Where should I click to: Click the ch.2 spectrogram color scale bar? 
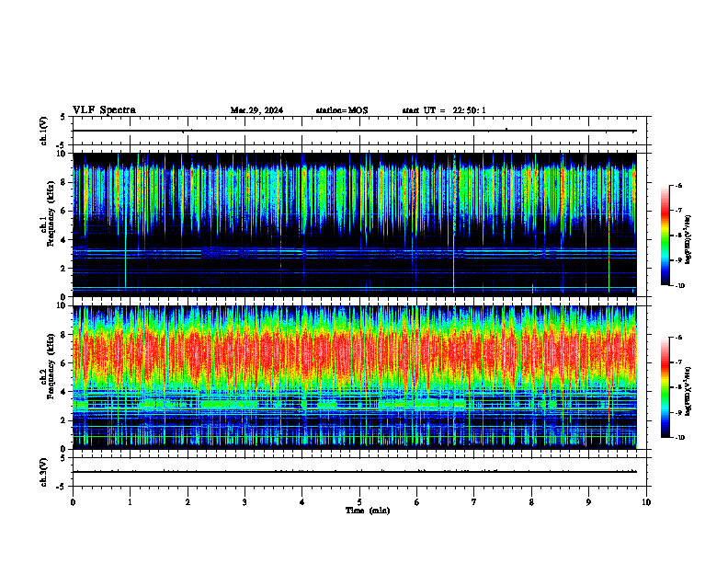(x=665, y=387)
